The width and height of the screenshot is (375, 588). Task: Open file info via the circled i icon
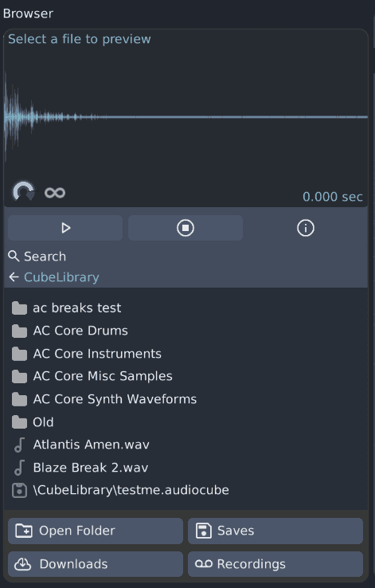coord(305,228)
